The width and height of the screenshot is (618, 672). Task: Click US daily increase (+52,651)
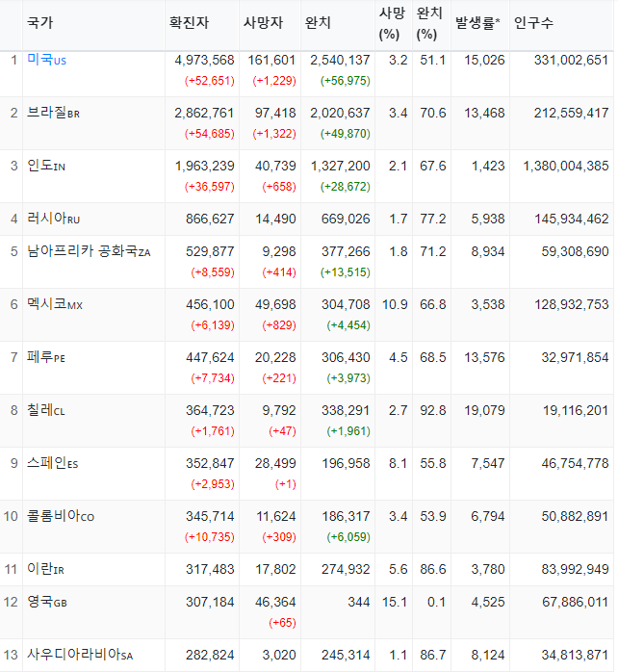210,81
